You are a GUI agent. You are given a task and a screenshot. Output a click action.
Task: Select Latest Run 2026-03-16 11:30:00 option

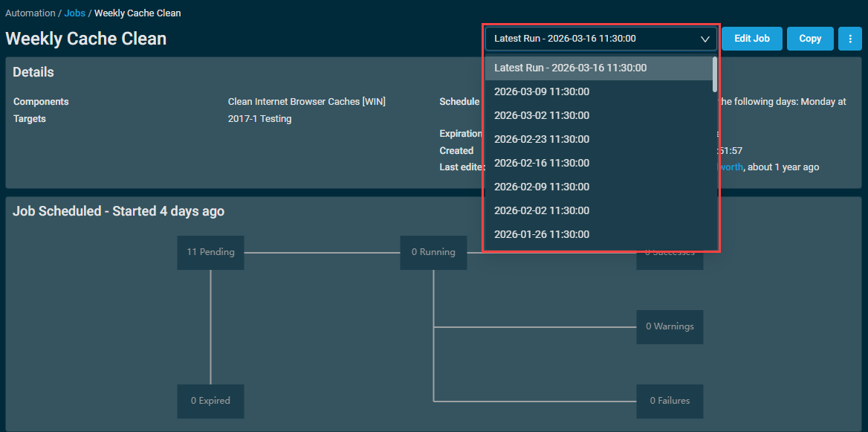pyautogui.click(x=570, y=68)
